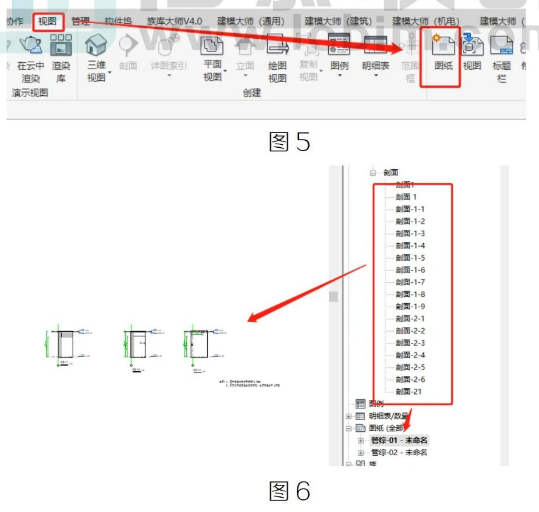
Task: Switch to the 视图 ribbon tab
Action: point(47,21)
